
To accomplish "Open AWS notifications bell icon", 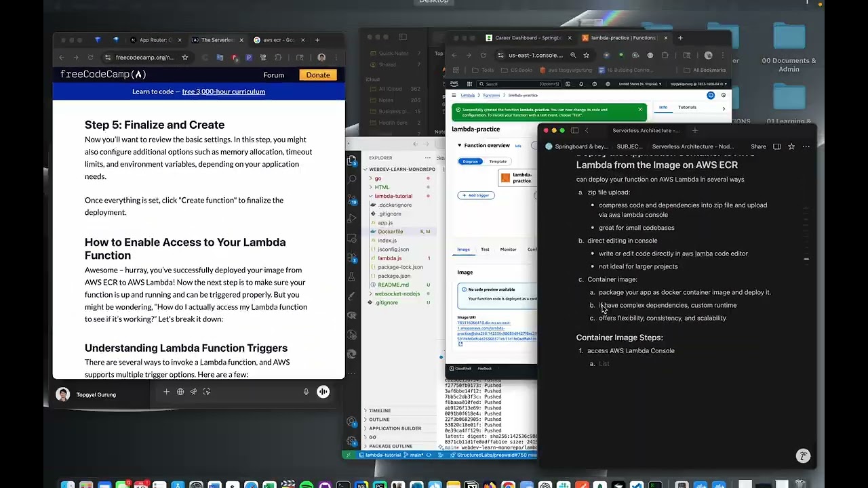I will [581, 84].
